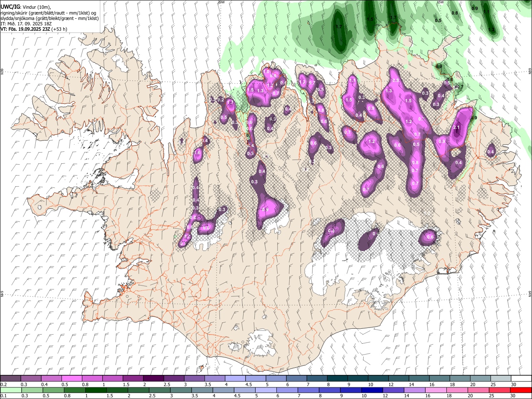Click the bright red rain swatch after 30
This screenshot has height=399, width=532.
coord(521,390)
